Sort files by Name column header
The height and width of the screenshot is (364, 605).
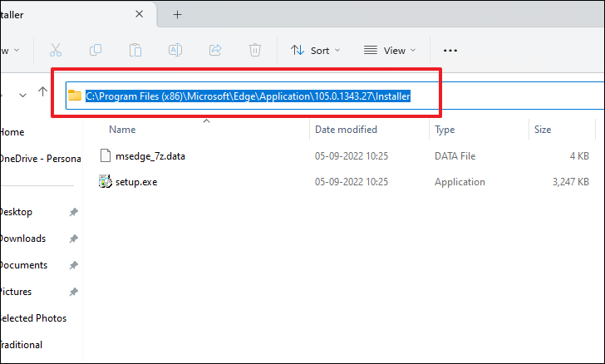coord(122,130)
